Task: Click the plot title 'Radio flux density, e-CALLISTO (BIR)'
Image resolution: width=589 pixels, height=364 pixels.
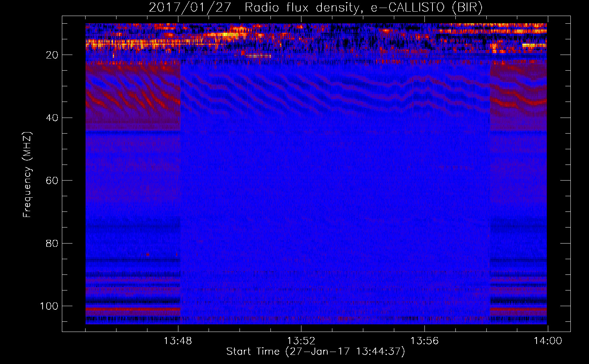Action: click(363, 8)
